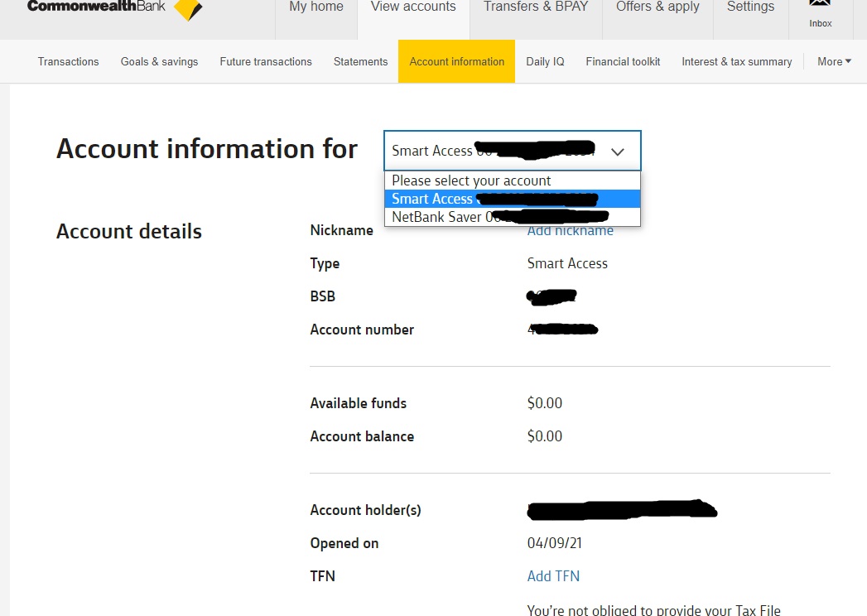Expand the More menu
867x616 pixels.
click(835, 61)
